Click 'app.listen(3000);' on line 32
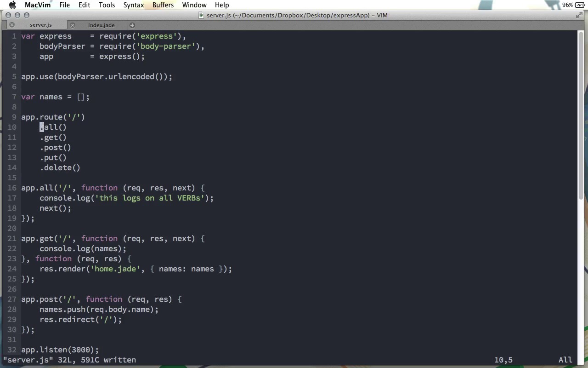The width and height of the screenshot is (588, 368). (60, 350)
